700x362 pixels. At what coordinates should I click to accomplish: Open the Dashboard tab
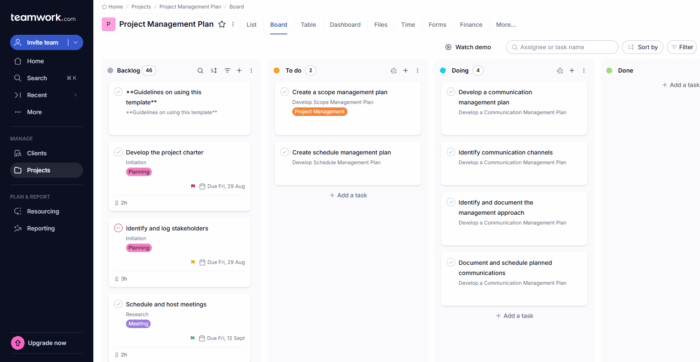[345, 25]
